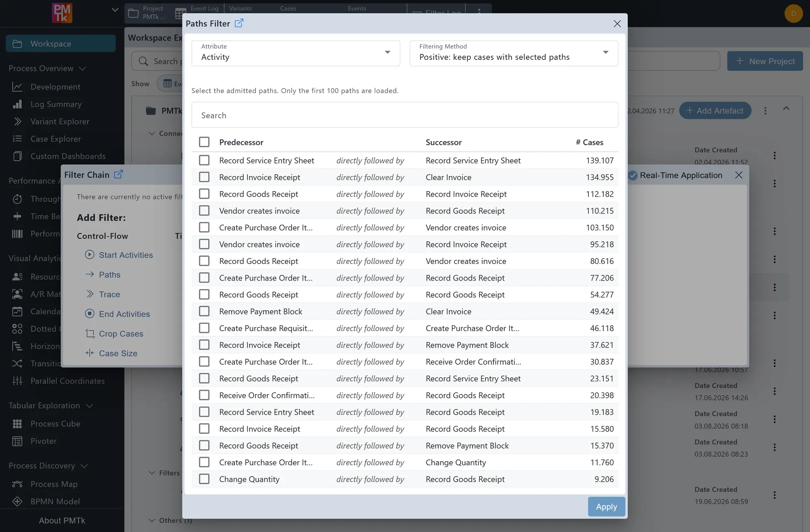Viewport: 810px width, 532px height.
Task: Click the Variant Explorer sidebar icon
Action: (17, 121)
